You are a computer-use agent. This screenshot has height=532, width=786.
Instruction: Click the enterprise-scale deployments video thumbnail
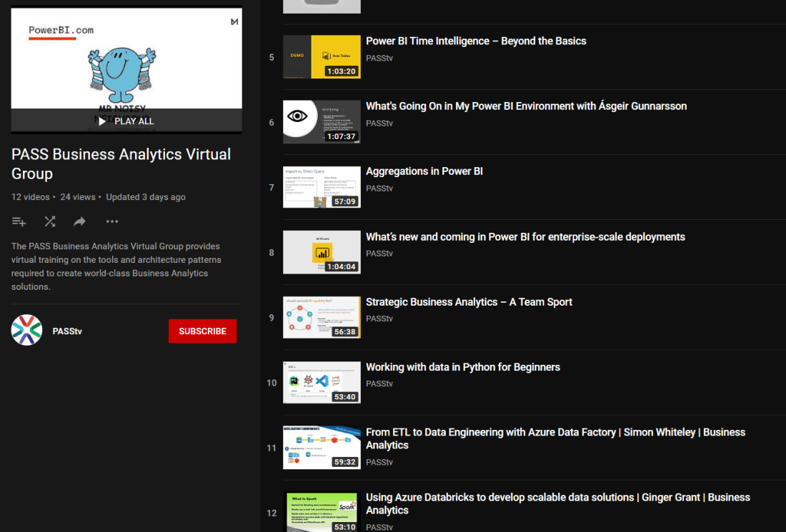[322, 251]
